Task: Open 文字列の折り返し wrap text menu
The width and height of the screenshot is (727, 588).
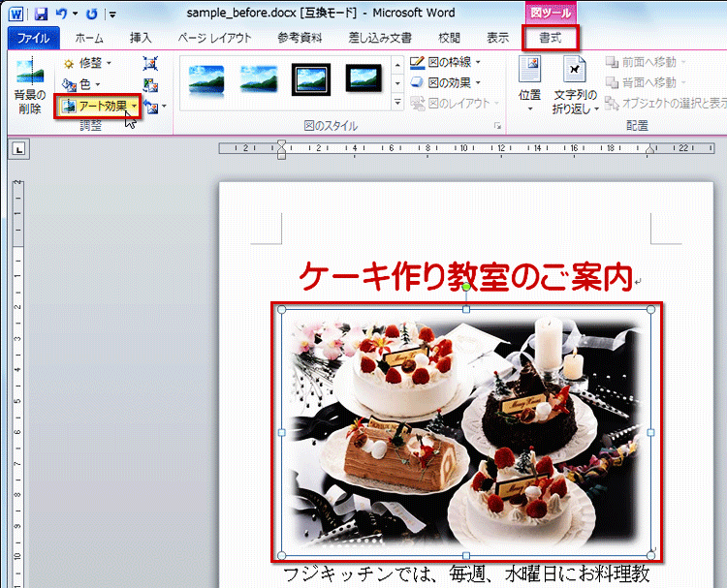Action: click(575, 85)
